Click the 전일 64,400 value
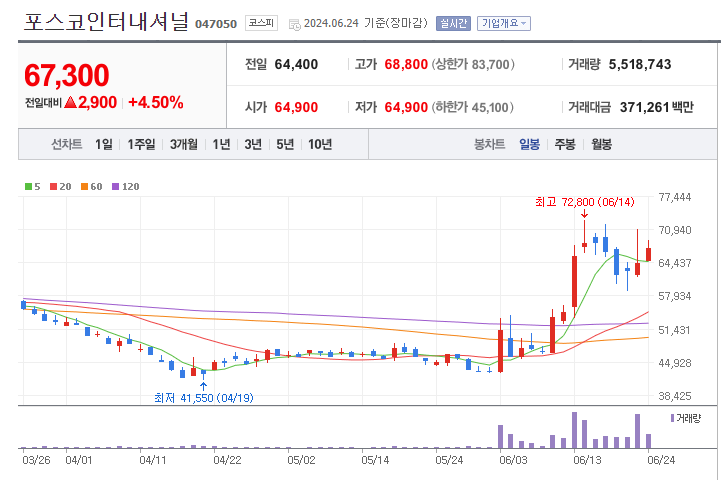Image resolution: width=721 pixels, height=480 pixels. click(x=296, y=64)
